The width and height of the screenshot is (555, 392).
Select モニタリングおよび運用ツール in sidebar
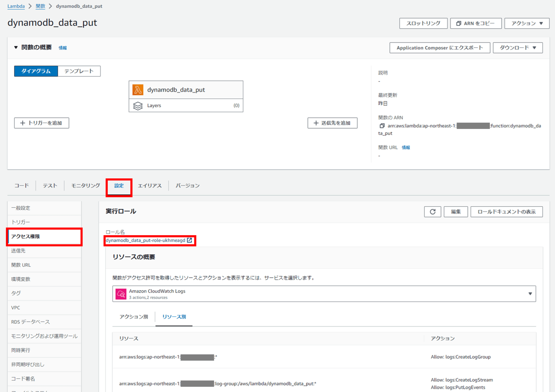[44, 336]
